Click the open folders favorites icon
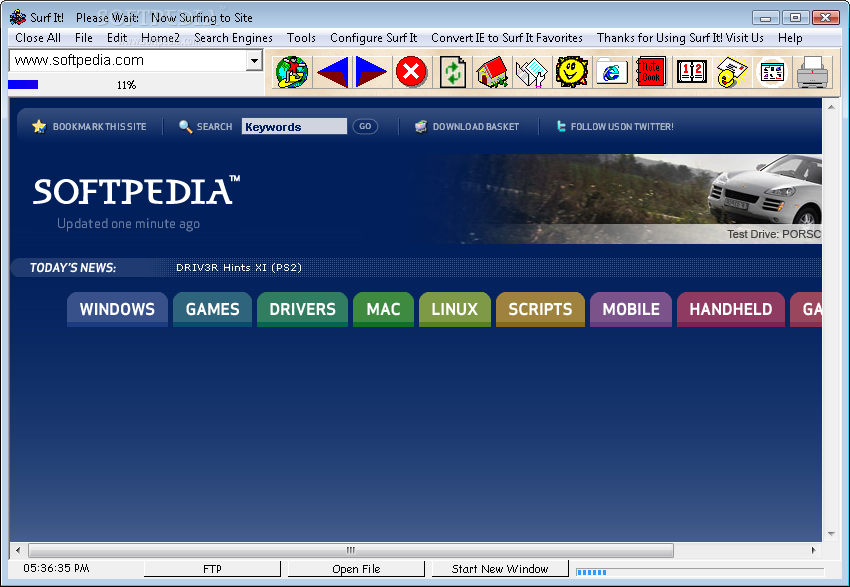Image resolution: width=850 pixels, height=587 pixels. point(531,72)
